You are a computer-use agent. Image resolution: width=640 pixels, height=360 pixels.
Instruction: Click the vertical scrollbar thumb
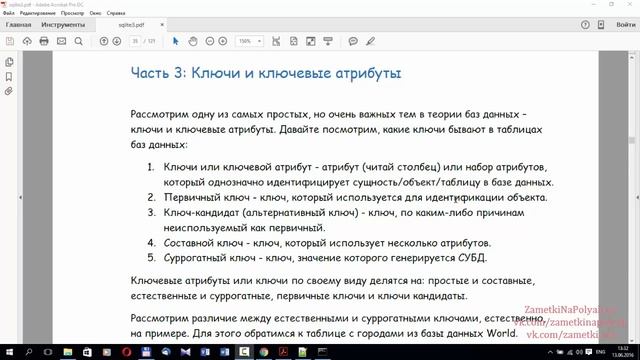pyautogui.click(x=632, y=140)
